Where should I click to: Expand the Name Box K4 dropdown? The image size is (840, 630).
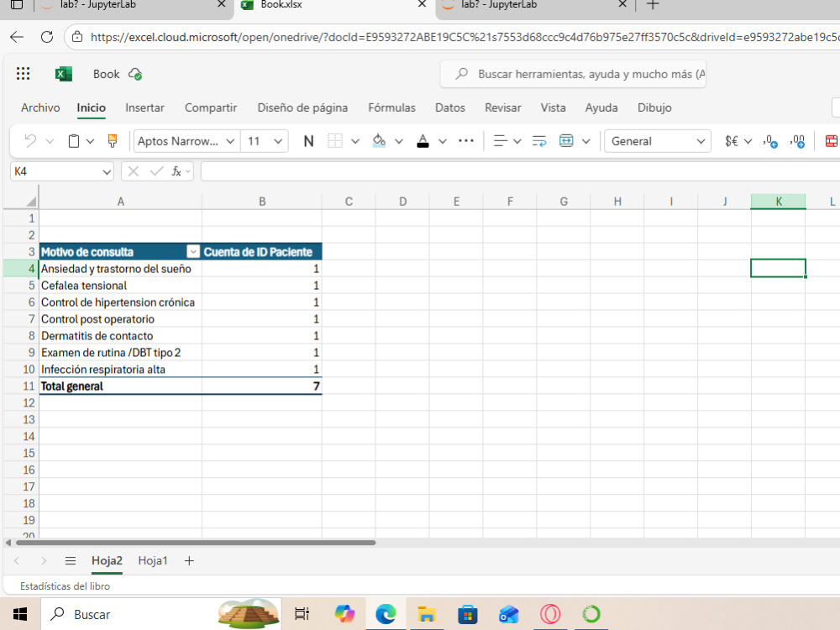point(107,172)
